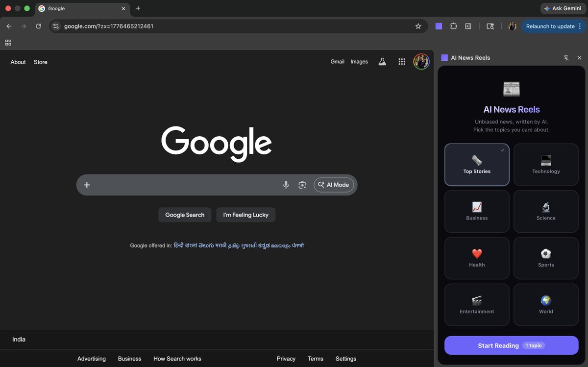Deselect the Top Stories topic card
588x367 pixels.
(x=476, y=165)
